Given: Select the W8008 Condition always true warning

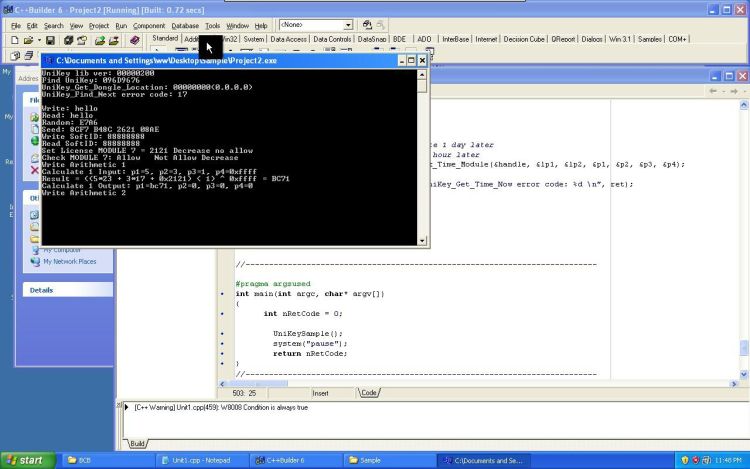Looking at the screenshot, I should [x=221, y=407].
